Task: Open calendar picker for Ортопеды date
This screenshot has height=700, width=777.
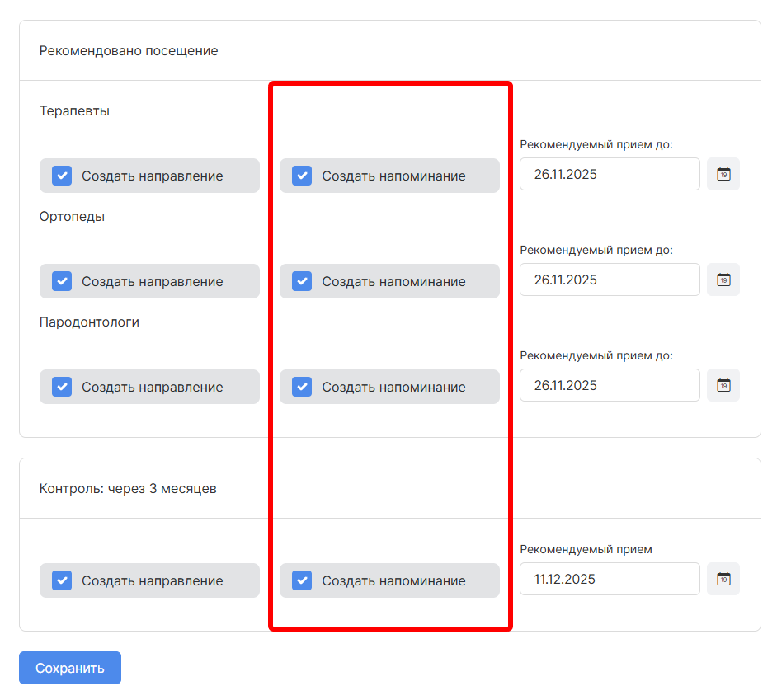Action: tap(723, 280)
